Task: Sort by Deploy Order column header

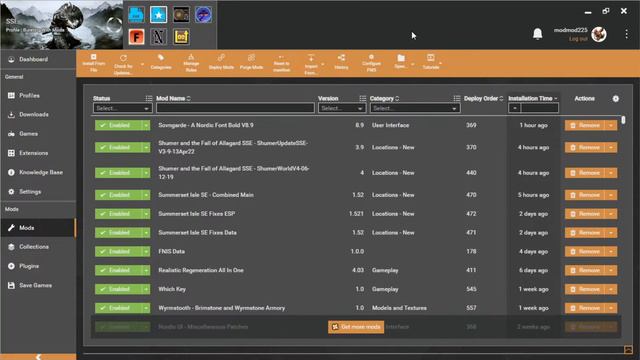Action: pos(483,98)
